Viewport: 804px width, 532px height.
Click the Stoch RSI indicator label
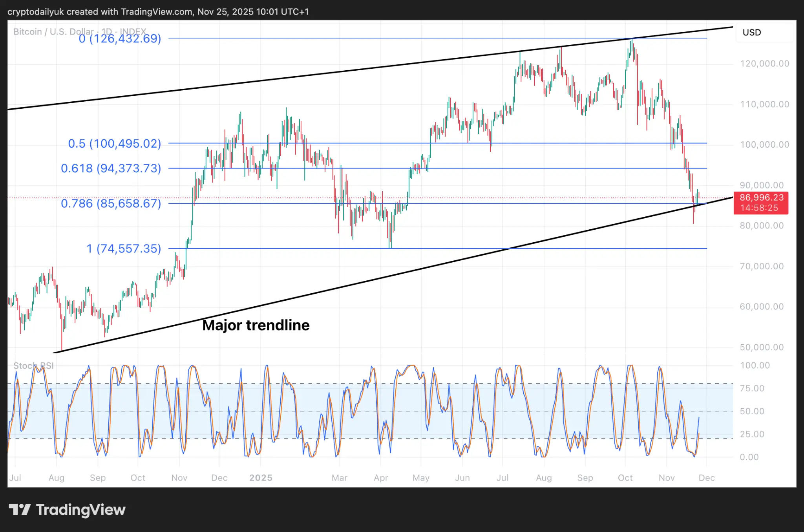pos(33,366)
